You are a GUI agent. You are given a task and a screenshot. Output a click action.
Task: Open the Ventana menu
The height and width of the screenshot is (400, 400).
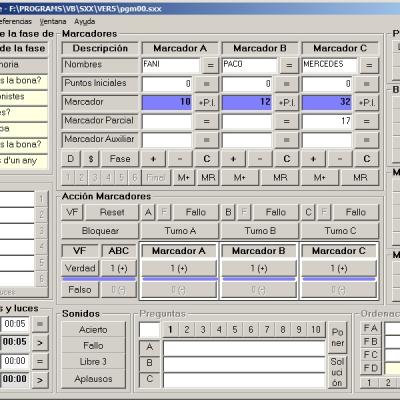[53, 21]
